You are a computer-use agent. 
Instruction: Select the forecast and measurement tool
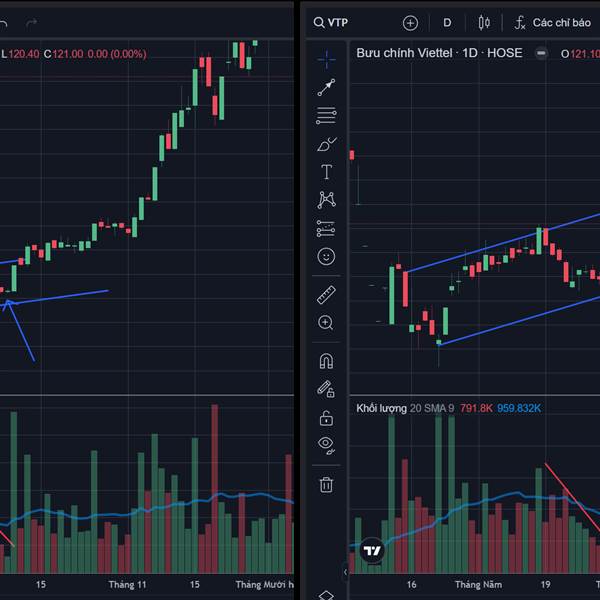(326, 228)
